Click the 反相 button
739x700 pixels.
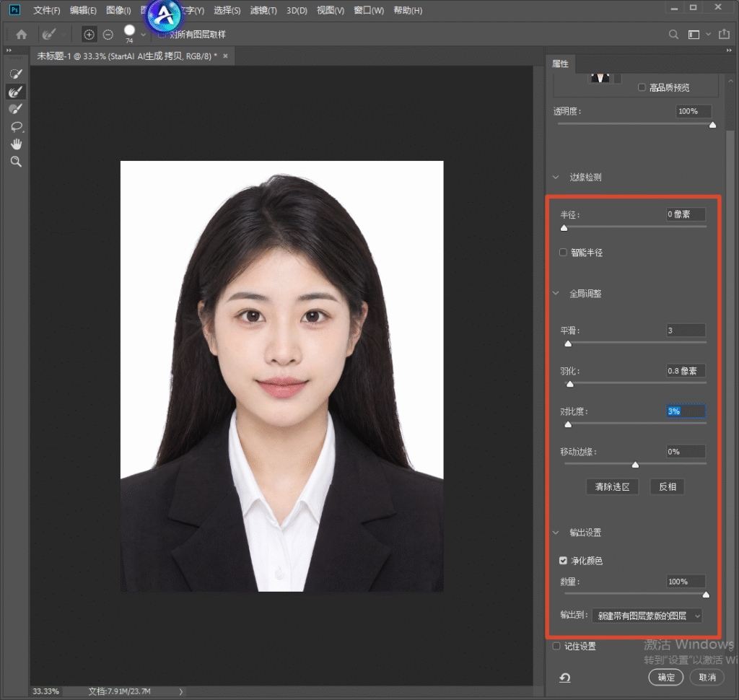[x=667, y=487]
